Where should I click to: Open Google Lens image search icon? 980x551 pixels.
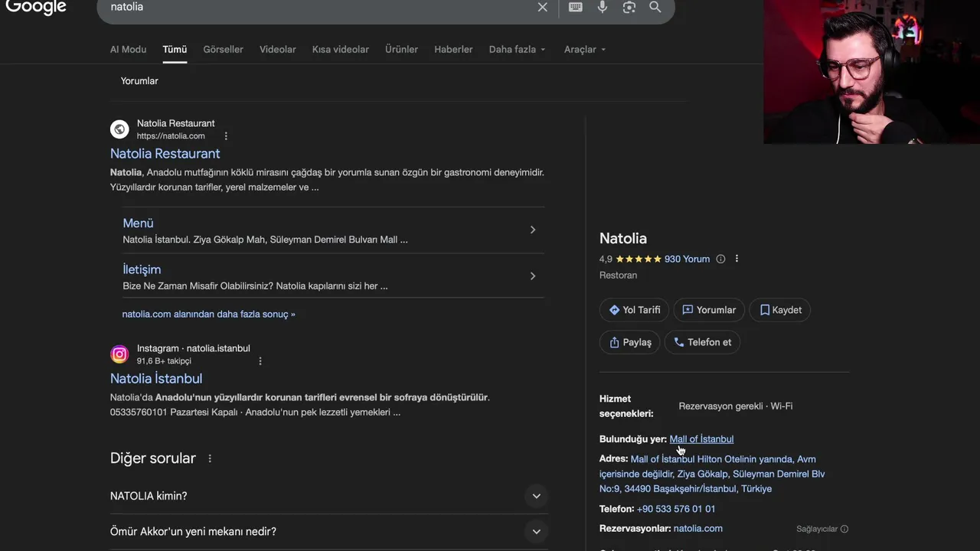629,7
